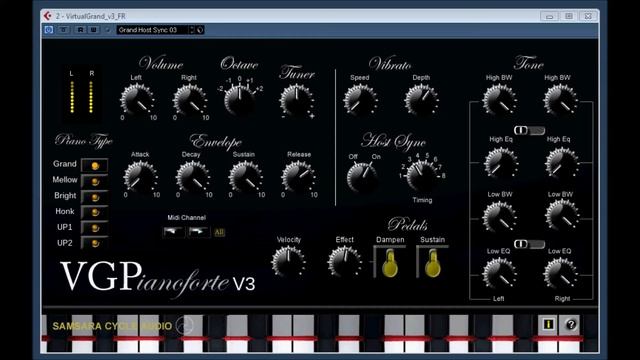Click the left High Eq knob
Screen dimensions: 640x360
tap(500, 163)
